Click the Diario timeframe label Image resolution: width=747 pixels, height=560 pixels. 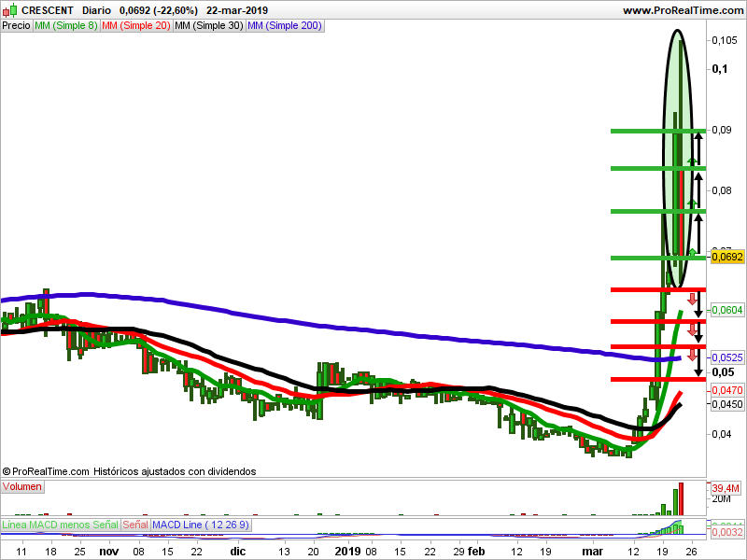[97, 10]
